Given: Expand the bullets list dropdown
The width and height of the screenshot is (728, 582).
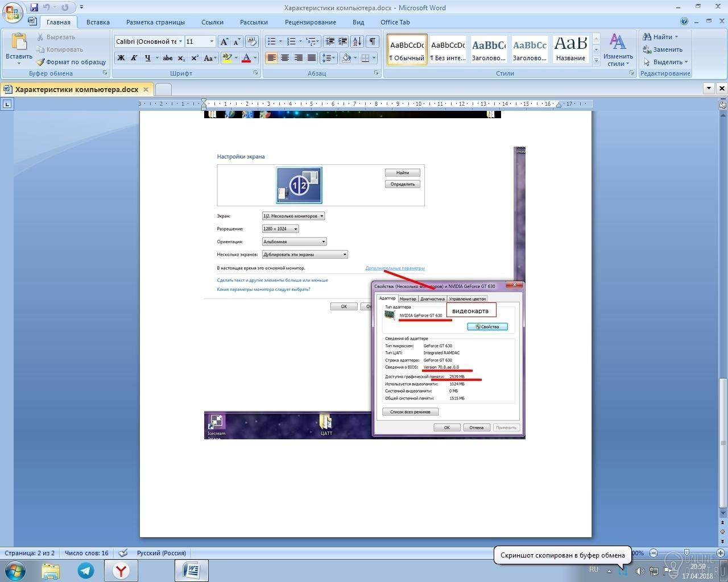Looking at the screenshot, I should click(280, 41).
